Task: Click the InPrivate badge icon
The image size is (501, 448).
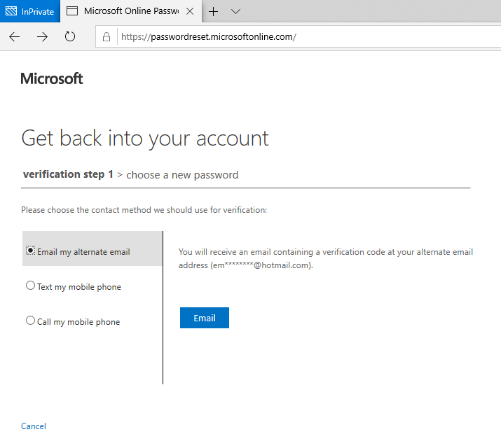Action: (11, 11)
